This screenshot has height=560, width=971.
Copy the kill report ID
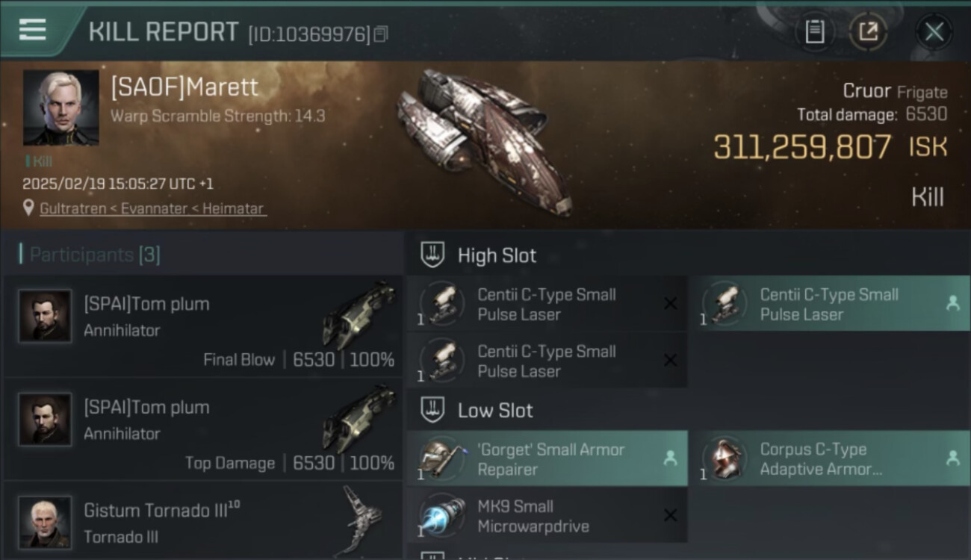tap(381, 34)
